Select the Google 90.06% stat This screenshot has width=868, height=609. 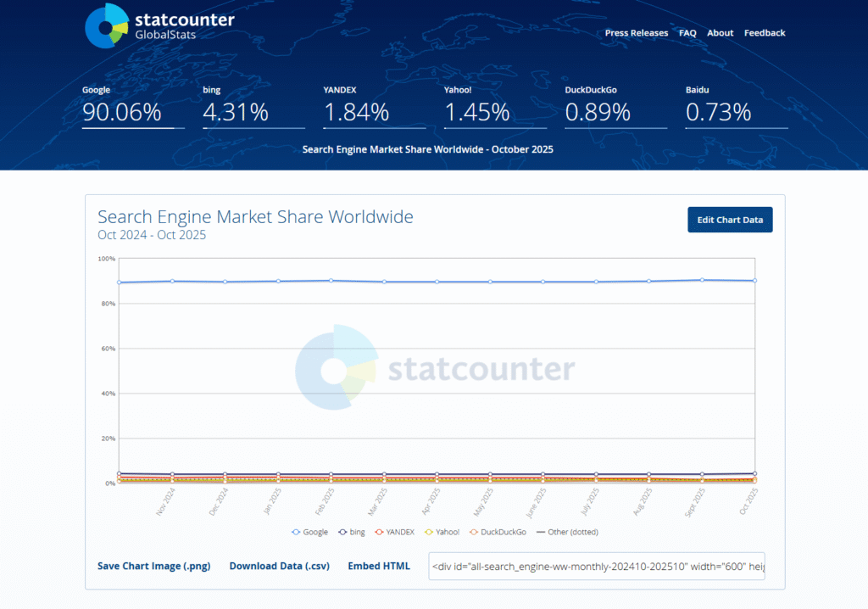click(121, 111)
